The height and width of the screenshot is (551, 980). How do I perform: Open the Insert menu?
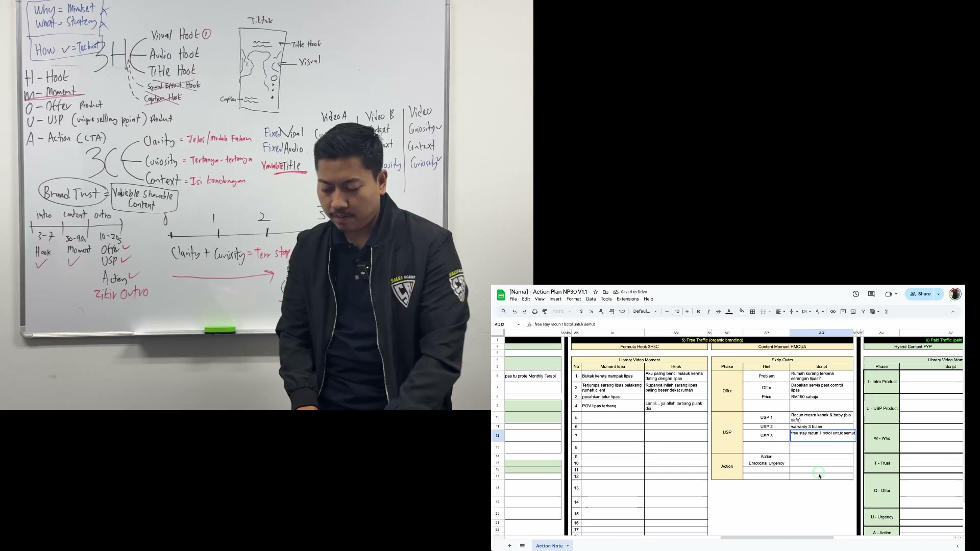coord(555,299)
